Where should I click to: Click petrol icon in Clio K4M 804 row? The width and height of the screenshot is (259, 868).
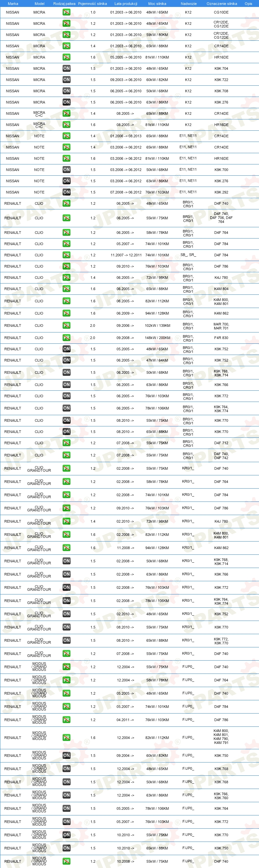pyautogui.click(x=67, y=289)
